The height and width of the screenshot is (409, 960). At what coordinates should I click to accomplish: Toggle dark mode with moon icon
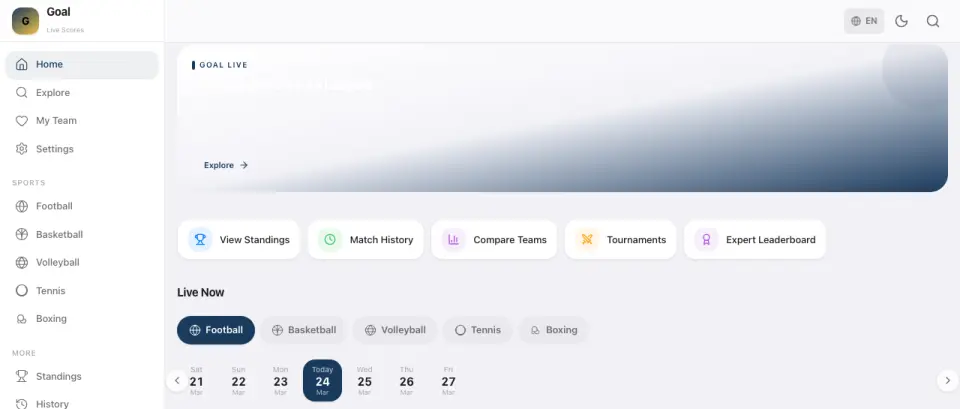(901, 21)
